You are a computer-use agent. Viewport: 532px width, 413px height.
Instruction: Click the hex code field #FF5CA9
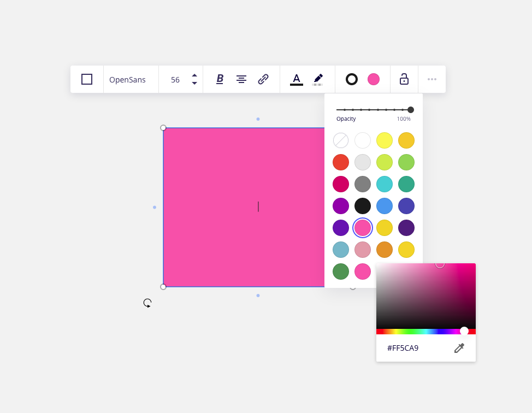coord(403,348)
